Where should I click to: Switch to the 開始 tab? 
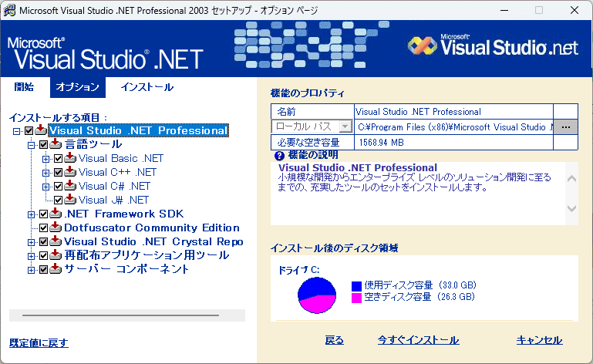click(24, 87)
